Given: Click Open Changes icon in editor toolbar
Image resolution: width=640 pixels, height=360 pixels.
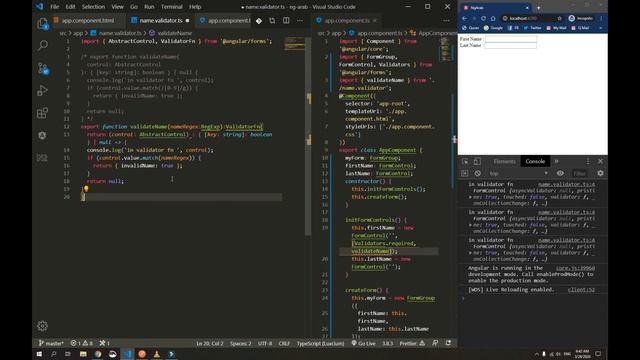Looking at the screenshot, I should [272, 20].
